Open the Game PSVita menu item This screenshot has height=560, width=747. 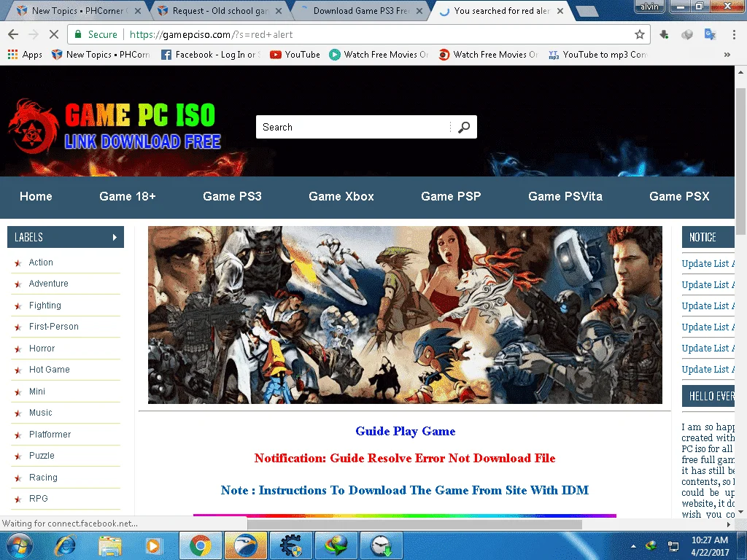pos(565,196)
